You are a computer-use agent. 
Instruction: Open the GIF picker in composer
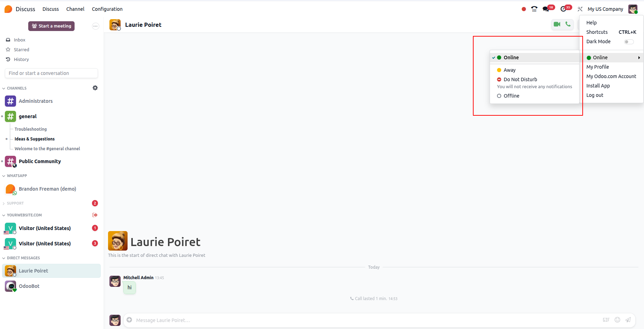606,320
